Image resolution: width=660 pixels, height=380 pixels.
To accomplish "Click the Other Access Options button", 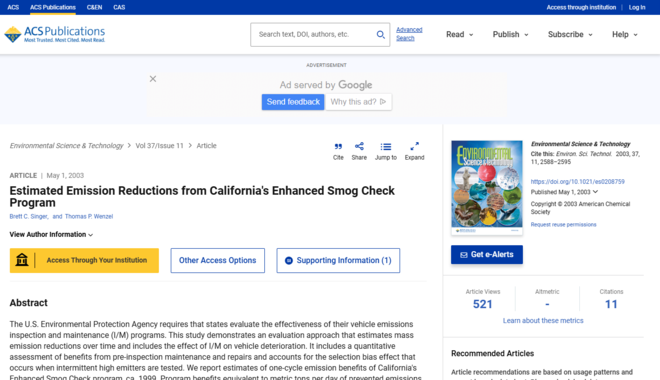I will (218, 260).
